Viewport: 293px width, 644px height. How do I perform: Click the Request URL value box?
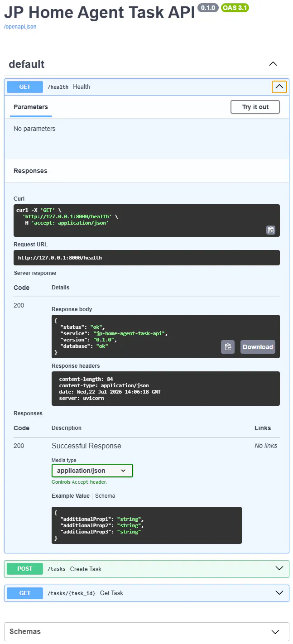147,258
